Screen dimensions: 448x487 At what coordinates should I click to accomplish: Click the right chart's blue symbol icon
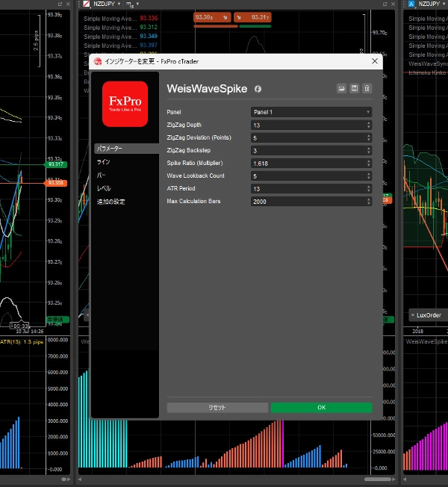coord(411,4)
